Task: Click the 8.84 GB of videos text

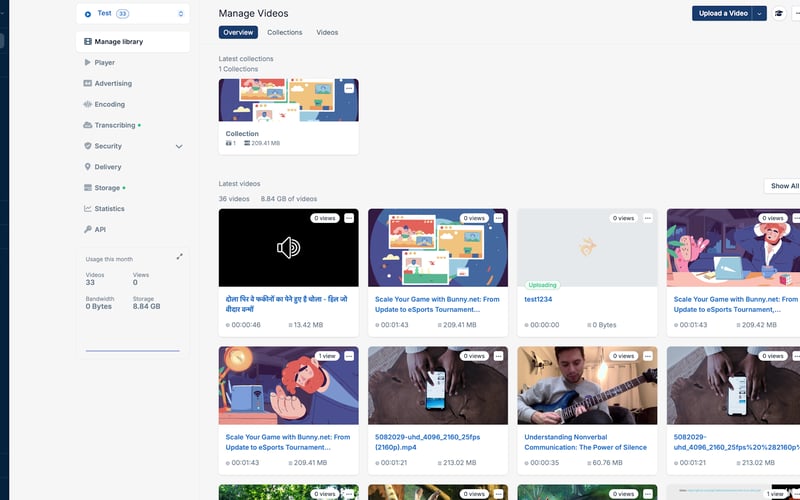Action: tap(289, 199)
